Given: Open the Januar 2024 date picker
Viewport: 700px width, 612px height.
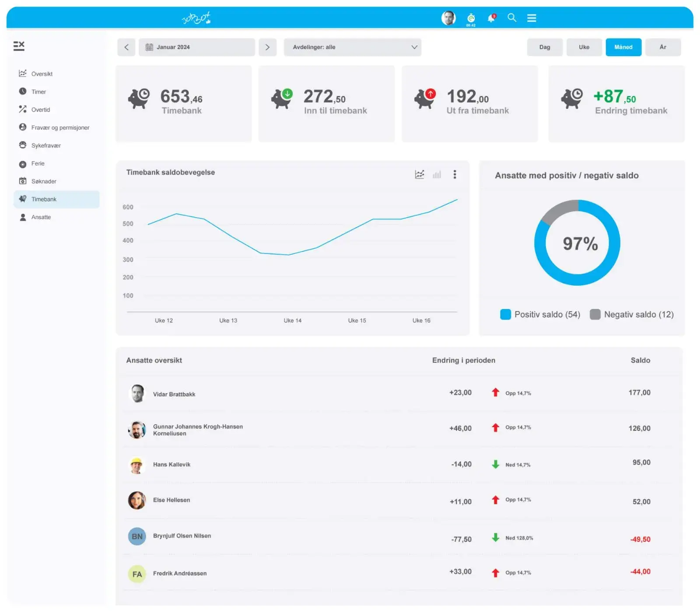Looking at the screenshot, I should tap(196, 47).
